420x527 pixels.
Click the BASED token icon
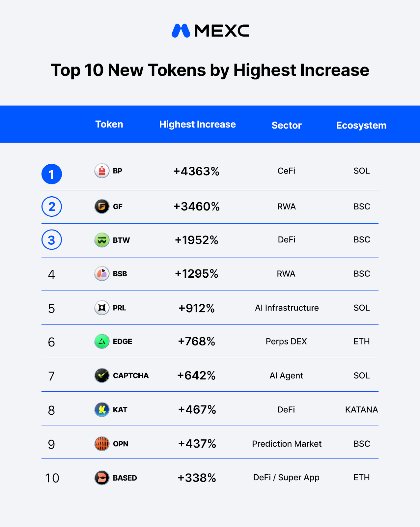102,478
